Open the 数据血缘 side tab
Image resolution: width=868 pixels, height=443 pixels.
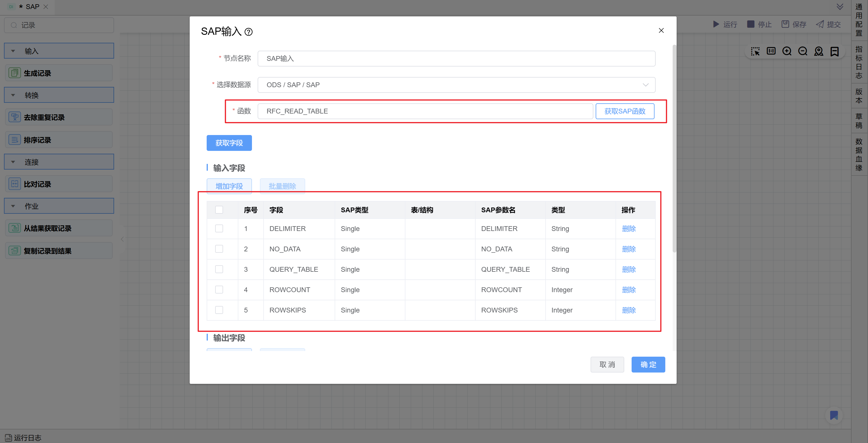(859, 155)
